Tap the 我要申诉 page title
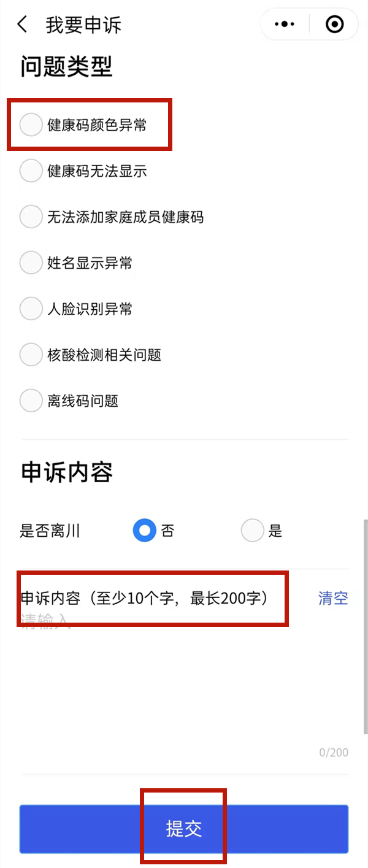Image resolution: width=368 pixels, height=868 pixels. 83,25
